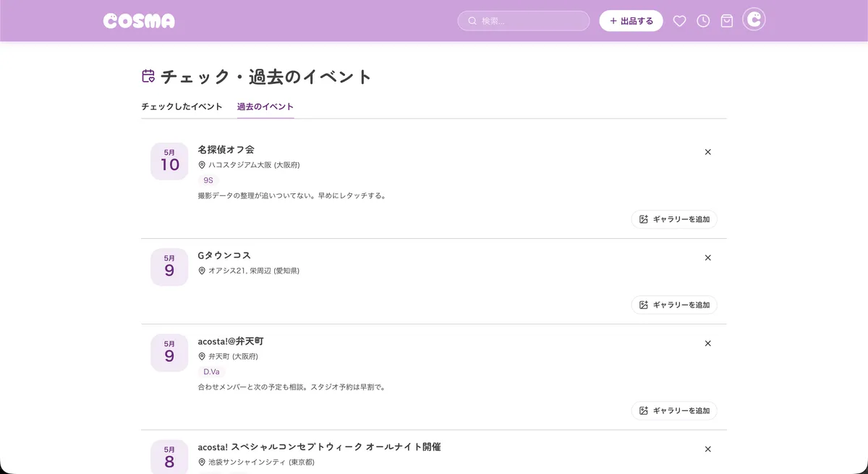868x474 pixels.
Task: Open the user avatar menu
Action: [x=754, y=20]
